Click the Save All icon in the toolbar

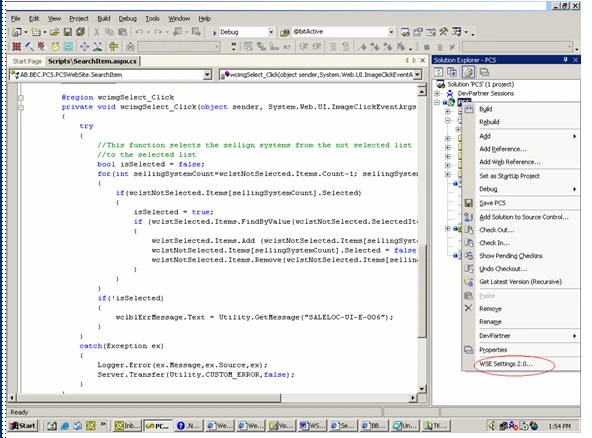tap(80, 32)
